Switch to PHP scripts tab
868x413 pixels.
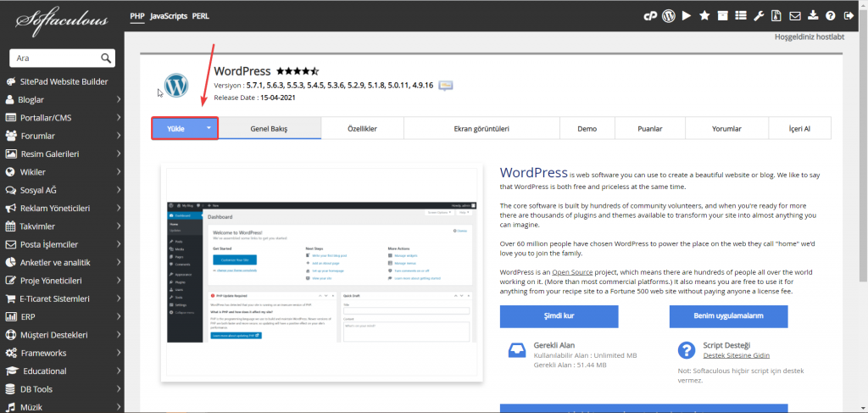(137, 16)
